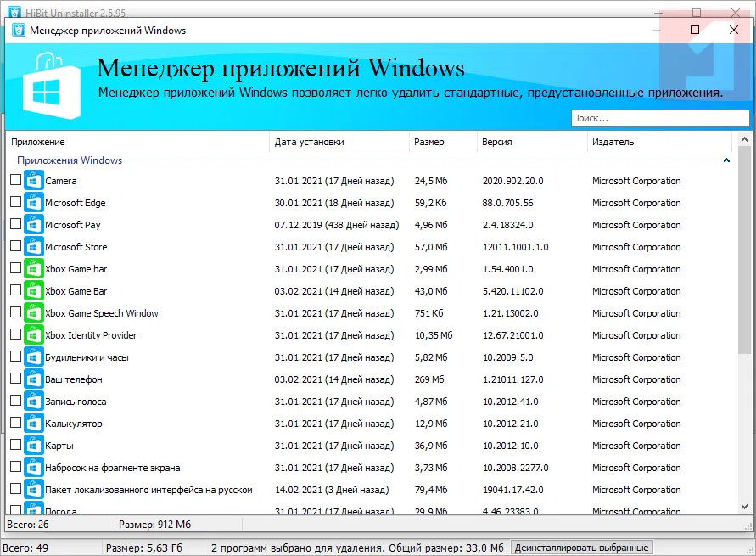The height and width of the screenshot is (556, 756).
Task: Sort by Дата установки column header
Action: (x=339, y=142)
